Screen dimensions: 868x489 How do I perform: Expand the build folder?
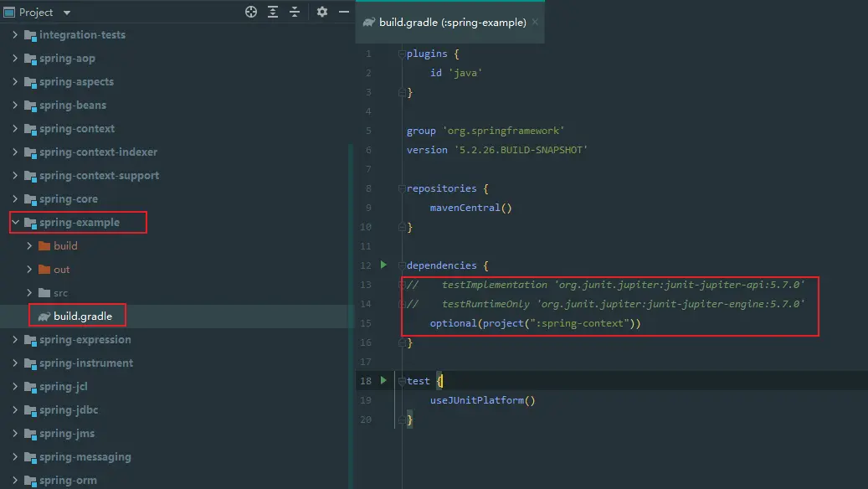coord(30,246)
